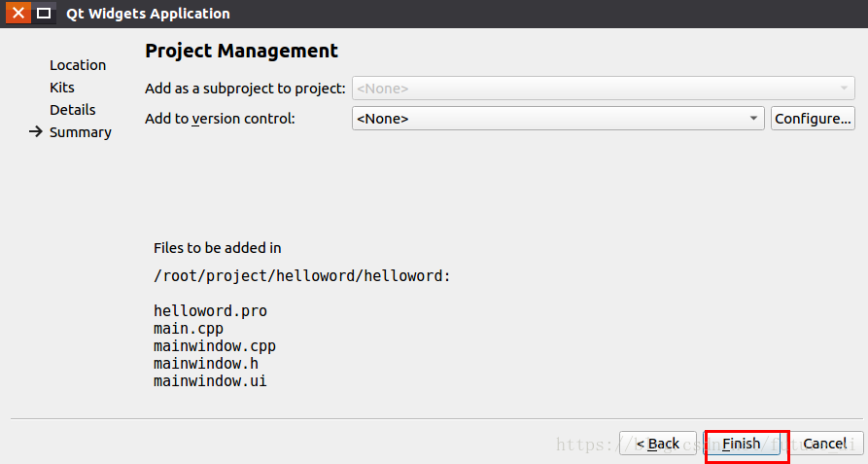Image resolution: width=868 pixels, height=464 pixels.
Task: Click the disabled subproject dropdown arrow
Action: tap(845, 89)
